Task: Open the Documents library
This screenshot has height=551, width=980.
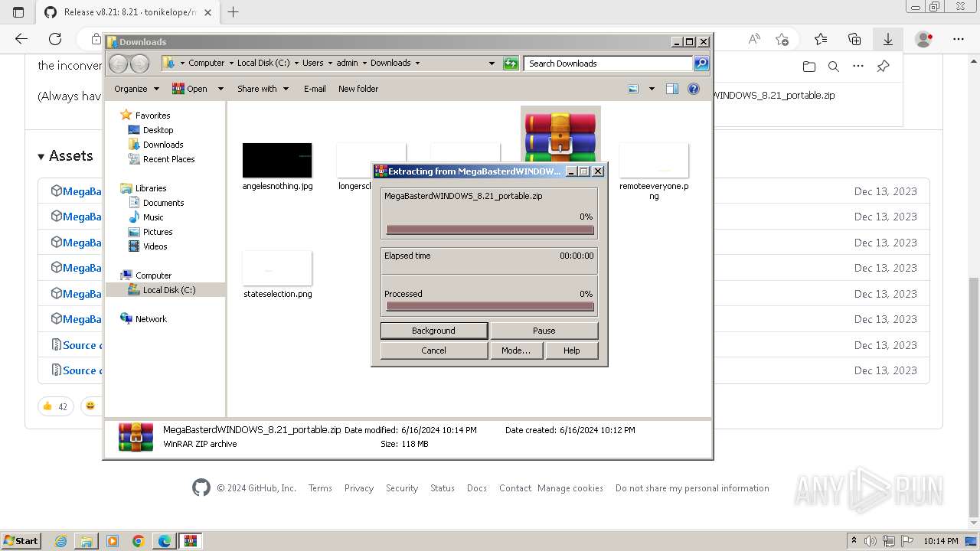Action: pyautogui.click(x=163, y=203)
